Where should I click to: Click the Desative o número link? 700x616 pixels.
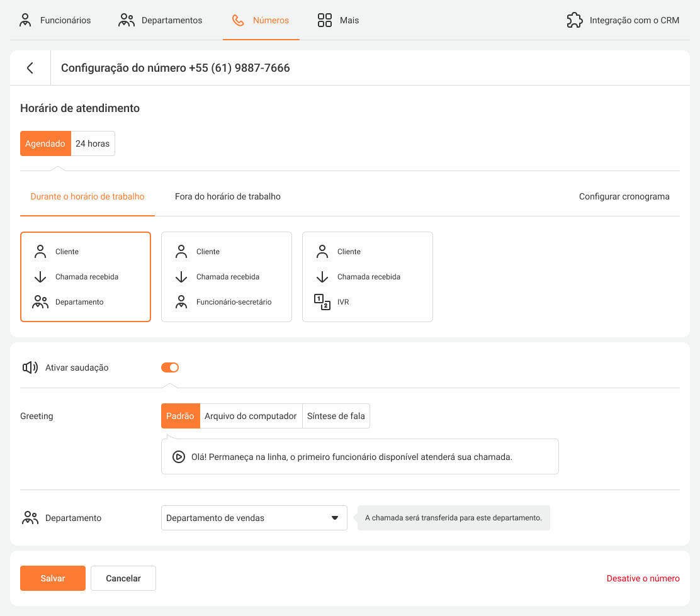[x=643, y=578]
